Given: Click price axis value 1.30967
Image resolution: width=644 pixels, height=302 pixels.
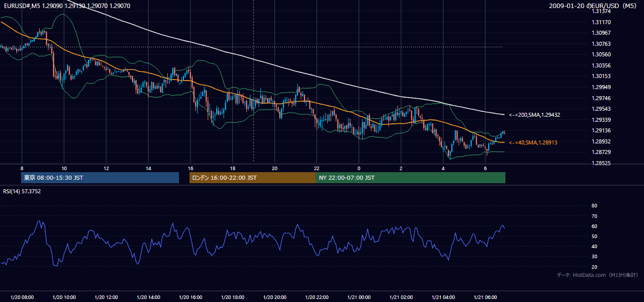Looking at the screenshot, I should [x=601, y=33].
